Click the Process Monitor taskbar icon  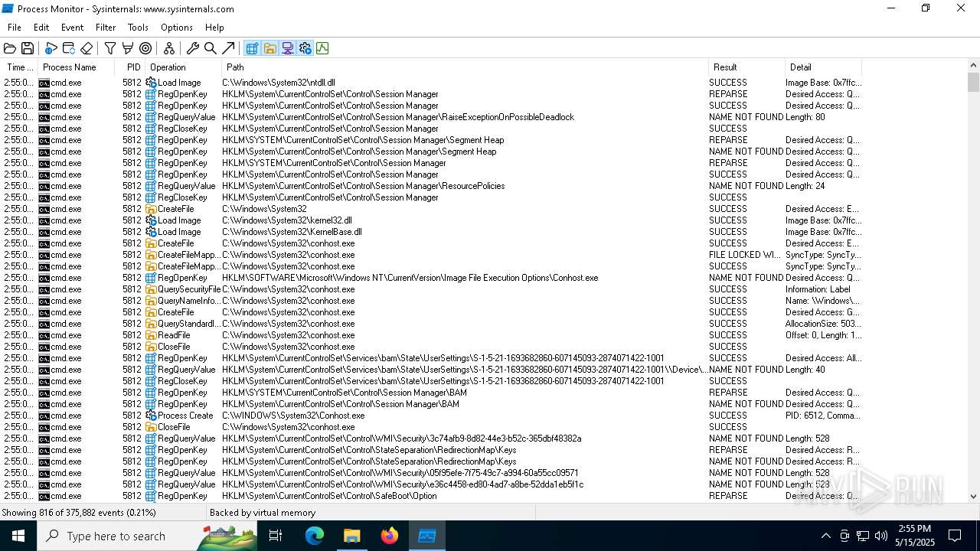(x=426, y=536)
